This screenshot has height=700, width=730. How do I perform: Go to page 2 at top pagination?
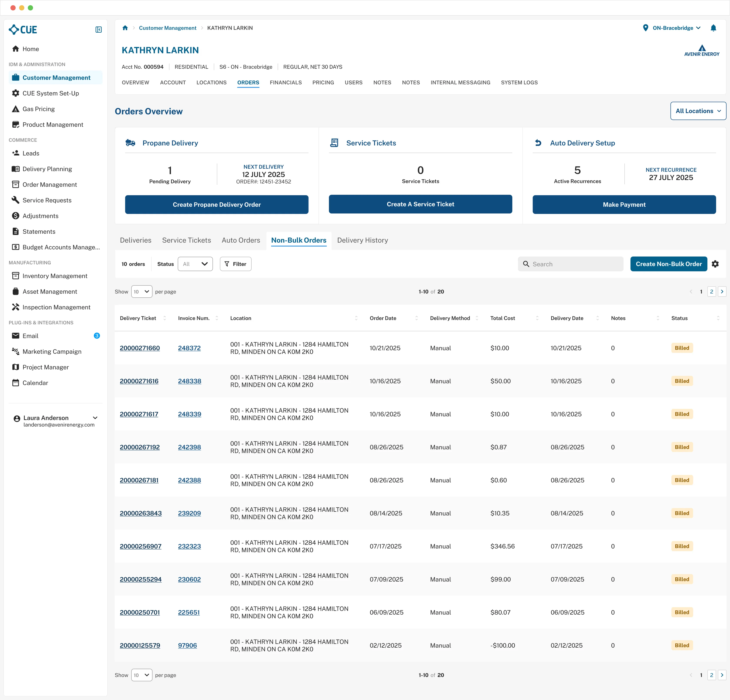click(x=711, y=292)
